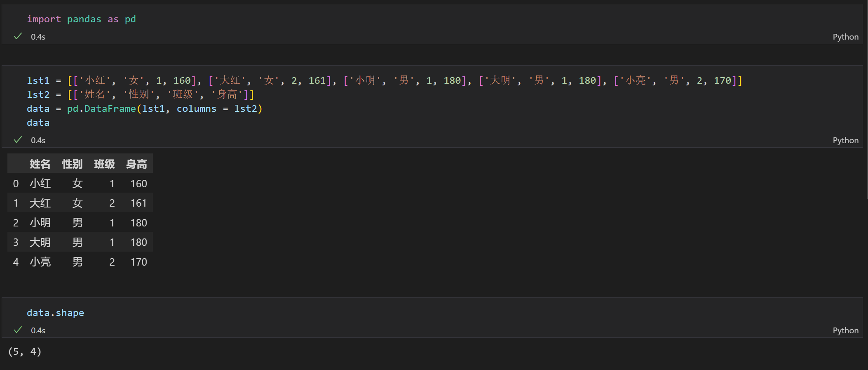The image size is (868, 370).
Task: Click height 180 in 小明 row
Action: pos(138,223)
